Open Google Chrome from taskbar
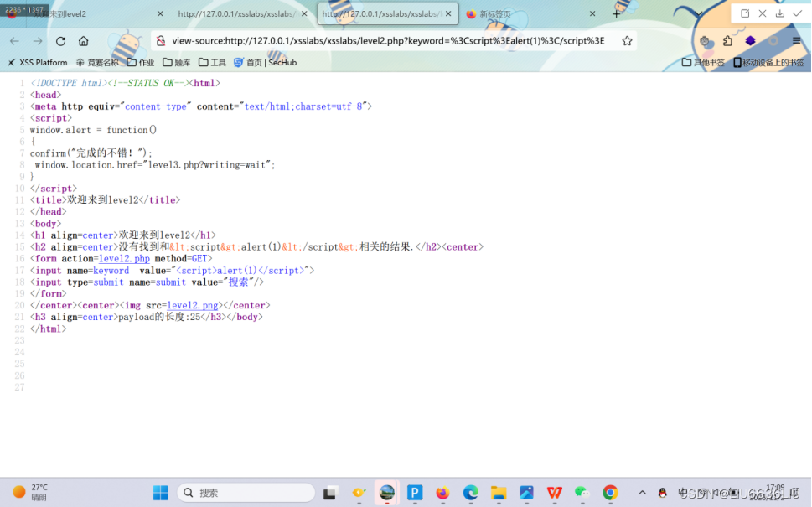Viewport: 812px width, 507px height. click(x=610, y=493)
